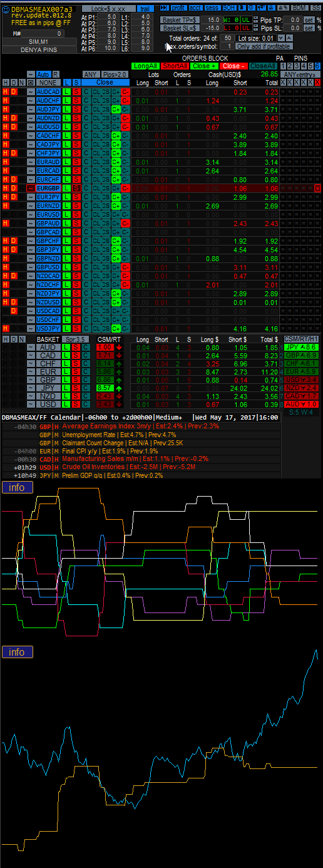Image resolution: width=323 pixels, height=868 pixels.
Task: Switch to the BDM tab
Action: [x=300, y=8]
